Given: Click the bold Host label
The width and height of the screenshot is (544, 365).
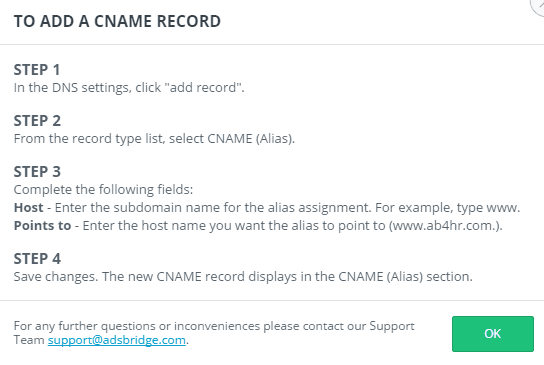Looking at the screenshot, I should point(28,207).
